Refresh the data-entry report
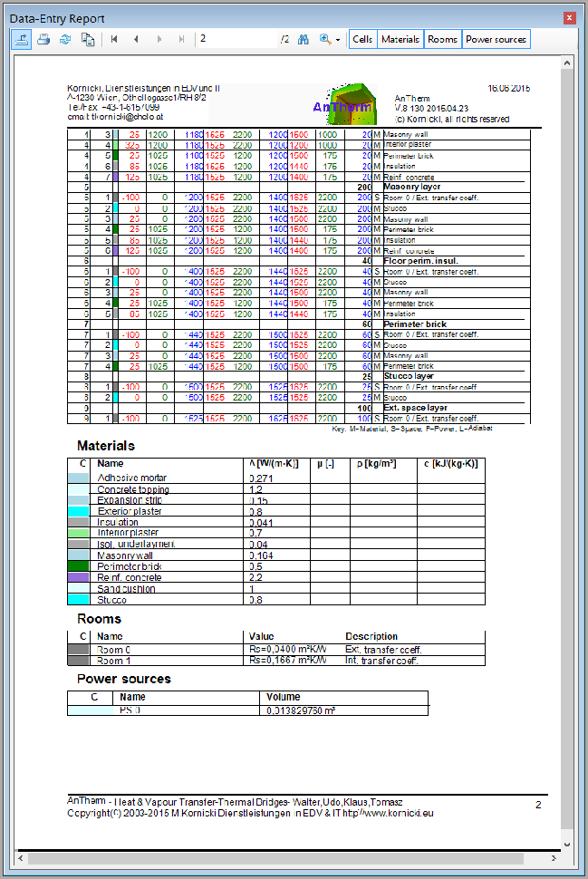Image resolution: width=588 pixels, height=879 pixels. 65,39
